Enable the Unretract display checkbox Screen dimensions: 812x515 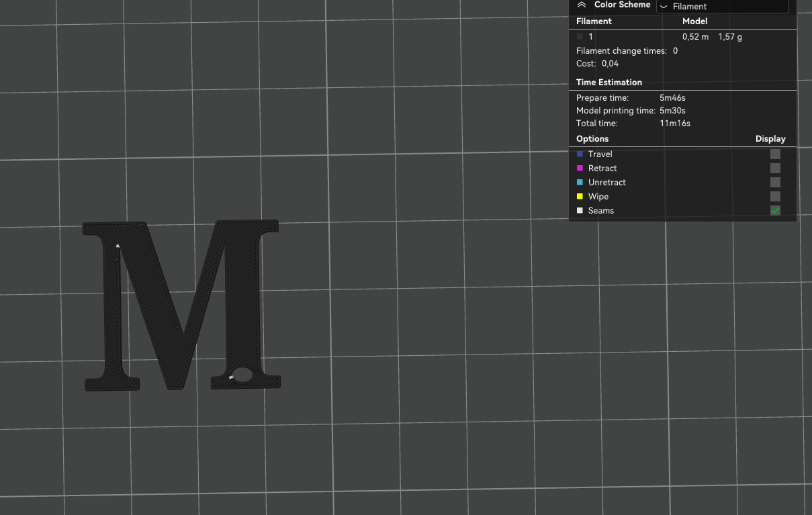point(775,183)
